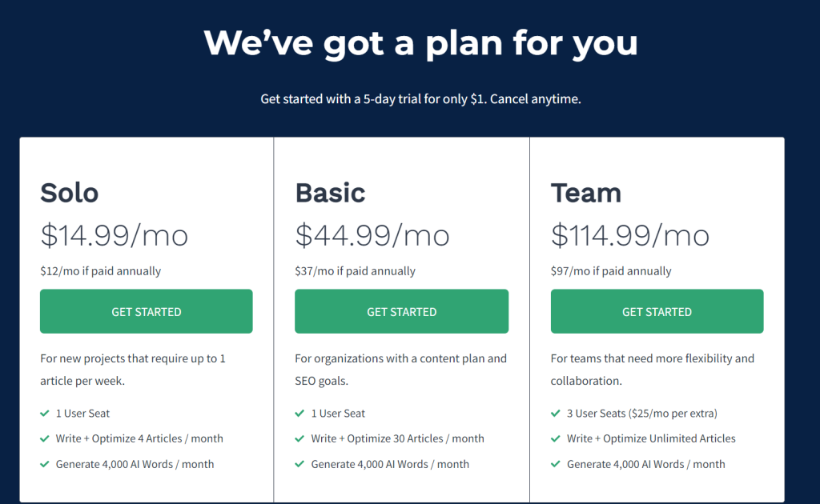This screenshot has height=504, width=820.
Task: Click the Solo plan Generate AI Words checkmark
Action: click(x=45, y=464)
